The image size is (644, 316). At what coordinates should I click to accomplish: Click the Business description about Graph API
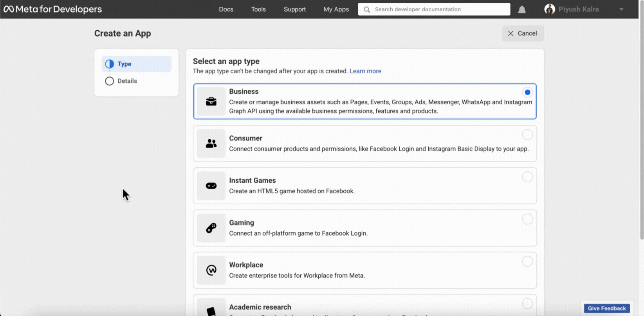click(x=381, y=107)
